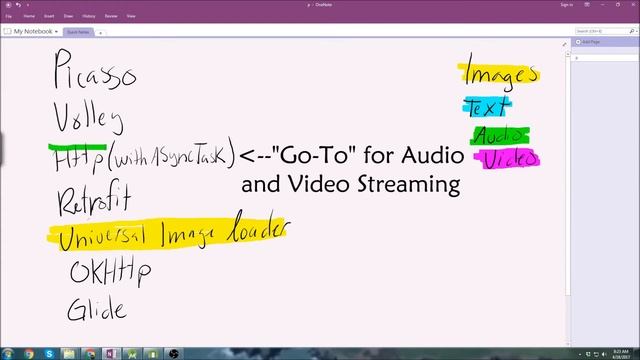This screenshot has width=640, height=360.
Task: Open the black OBS-style taskbar icon
Action: (x=173, y=353)
